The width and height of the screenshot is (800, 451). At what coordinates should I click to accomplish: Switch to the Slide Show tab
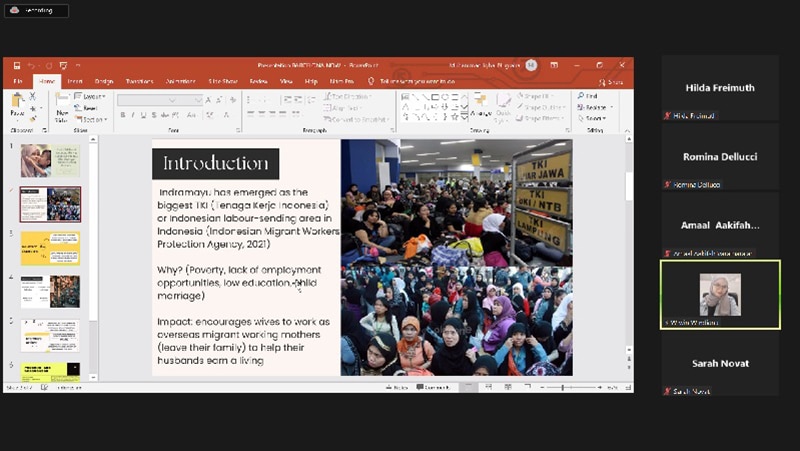click(222, 81)
